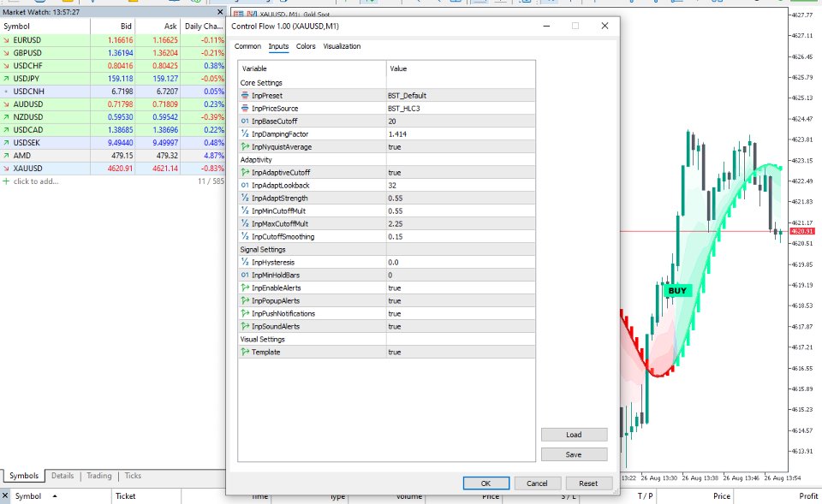The height and width of the screenshot is (504, 822).
Task: Click the BUY signal label on chart
Action: 677,291
